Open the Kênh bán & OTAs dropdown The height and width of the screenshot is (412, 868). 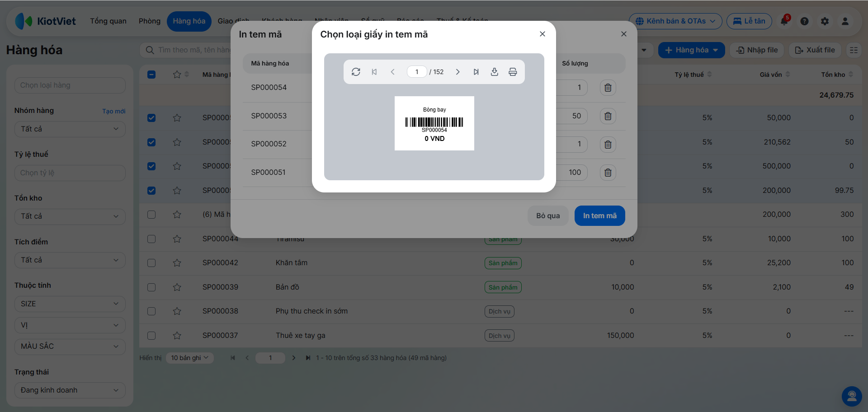pos(675,21)
